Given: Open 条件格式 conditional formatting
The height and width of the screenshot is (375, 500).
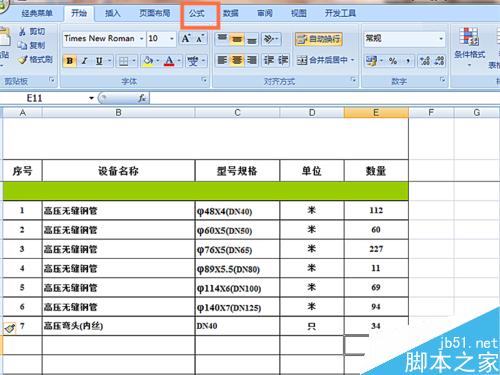Looking at the screenshot, I should 469,47.
